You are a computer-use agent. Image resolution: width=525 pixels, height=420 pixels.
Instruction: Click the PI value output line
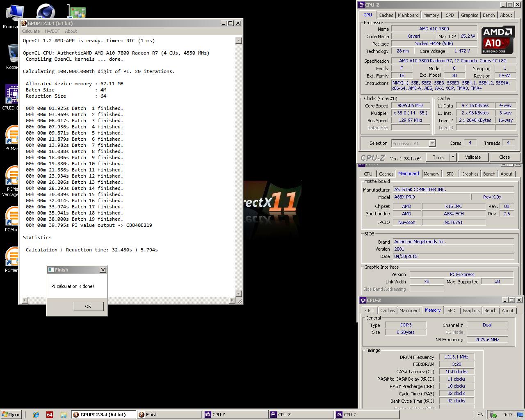tap(89, 225)
